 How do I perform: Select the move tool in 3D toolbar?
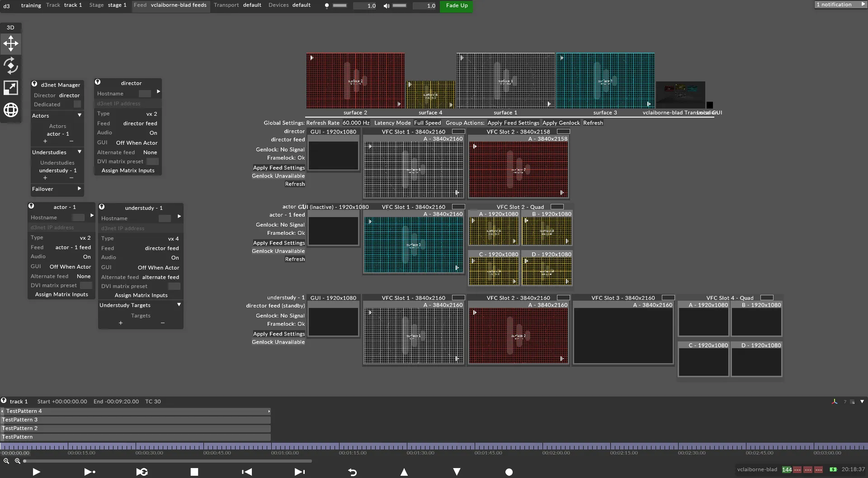click(11, 44)
